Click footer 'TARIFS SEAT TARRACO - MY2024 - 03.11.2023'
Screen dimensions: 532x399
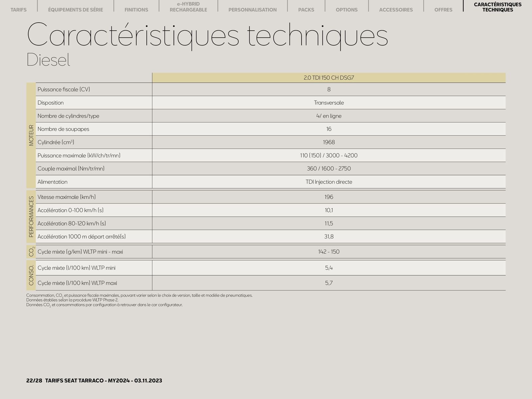click(103, 380)
